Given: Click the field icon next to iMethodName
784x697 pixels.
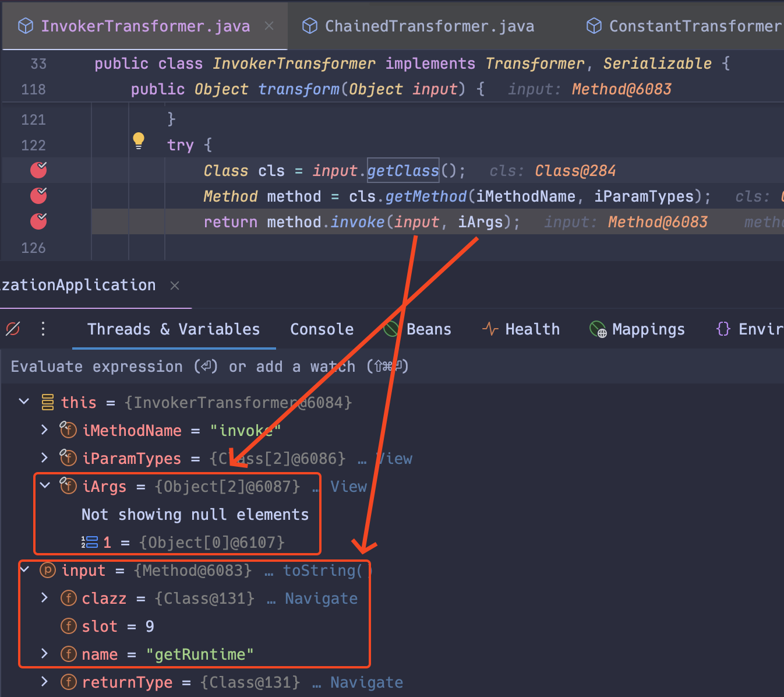Looking at the screenshot, I should click(x=68, y=430).
